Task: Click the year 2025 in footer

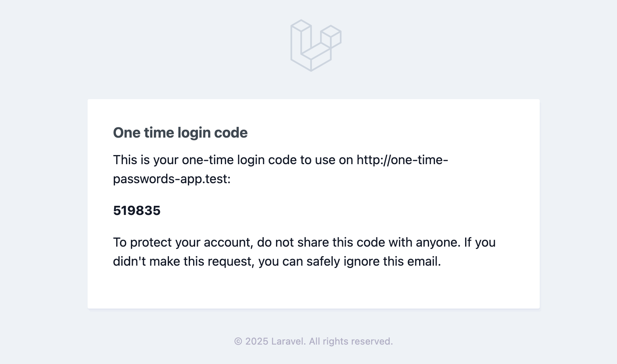Action: tap(257, 341)
